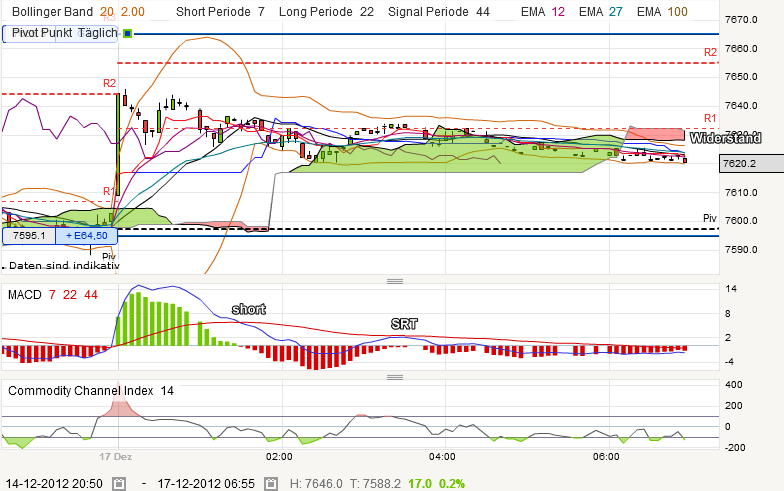Change Signal Periode value 44
The image size is (784, 491).
483,12
